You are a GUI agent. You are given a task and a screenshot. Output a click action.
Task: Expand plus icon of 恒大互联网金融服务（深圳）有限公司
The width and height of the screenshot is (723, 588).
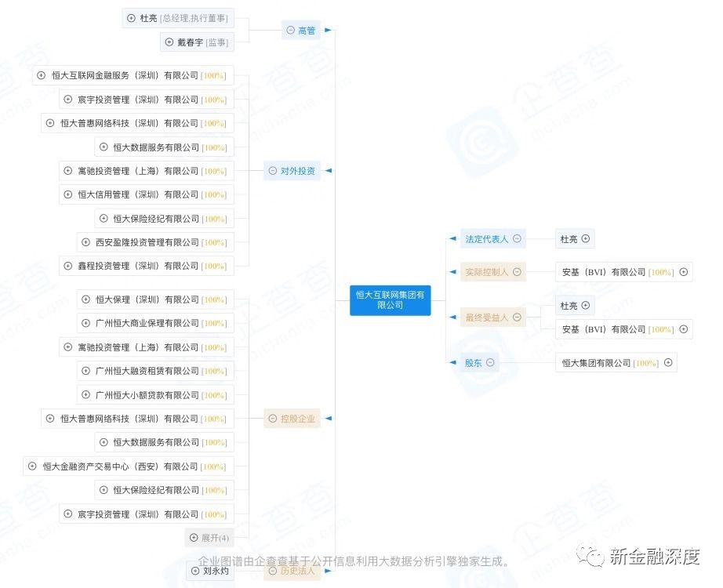coord(41,75)
